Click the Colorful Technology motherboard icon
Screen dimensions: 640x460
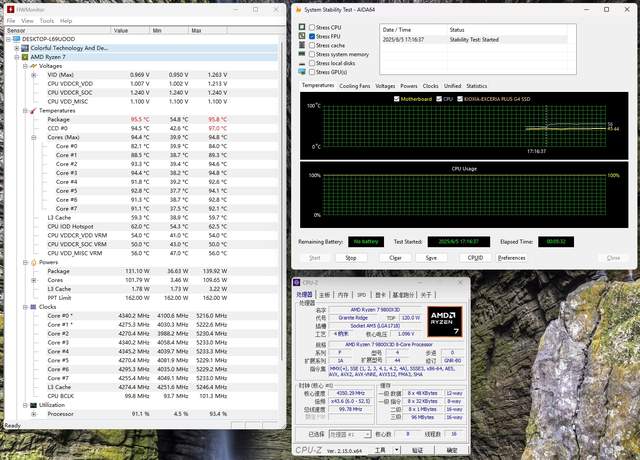coord(25,48)
